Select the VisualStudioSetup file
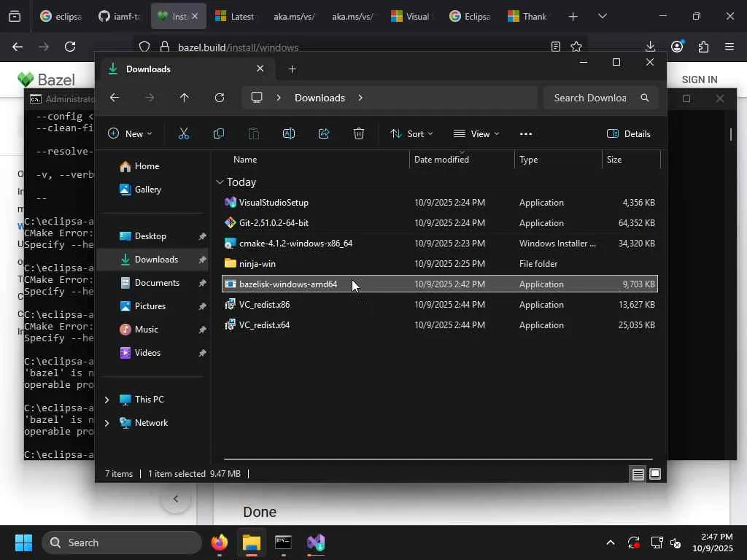 pos(439,203)
